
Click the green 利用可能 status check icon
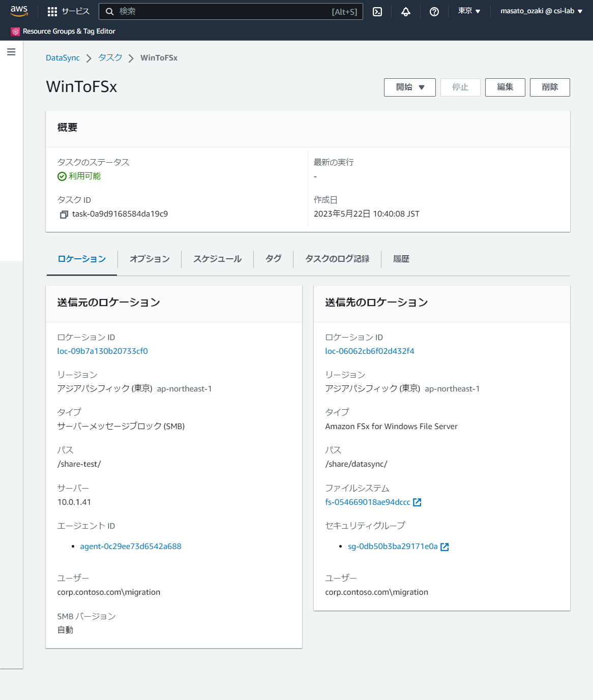(x=62, y=176)
